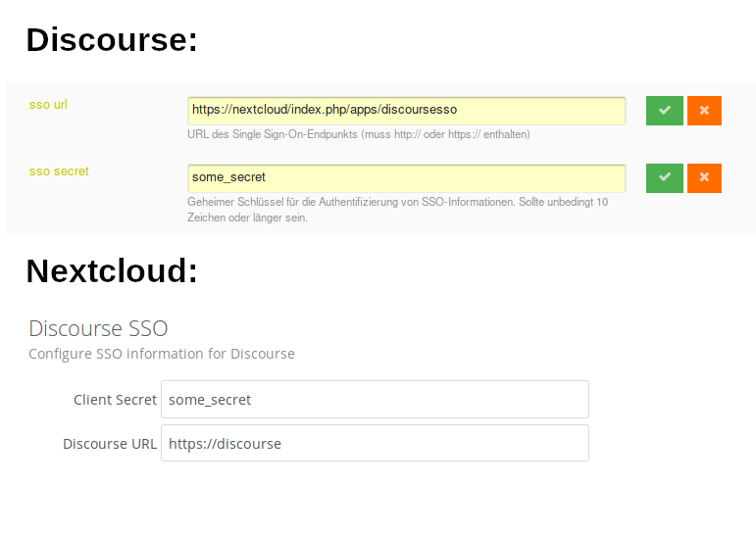Confirm sso secret with green checkmark button
Screen dimensions: 756x534
coord(665,178)
